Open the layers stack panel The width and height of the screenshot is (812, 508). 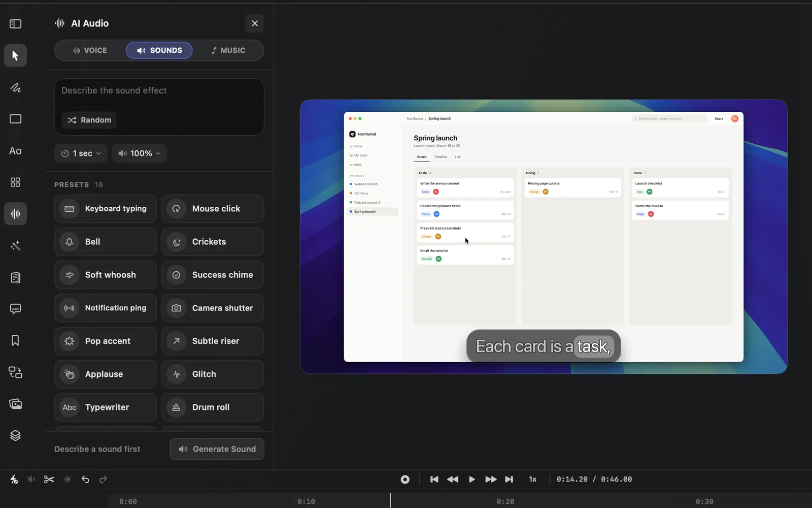(x=15, y=435)
